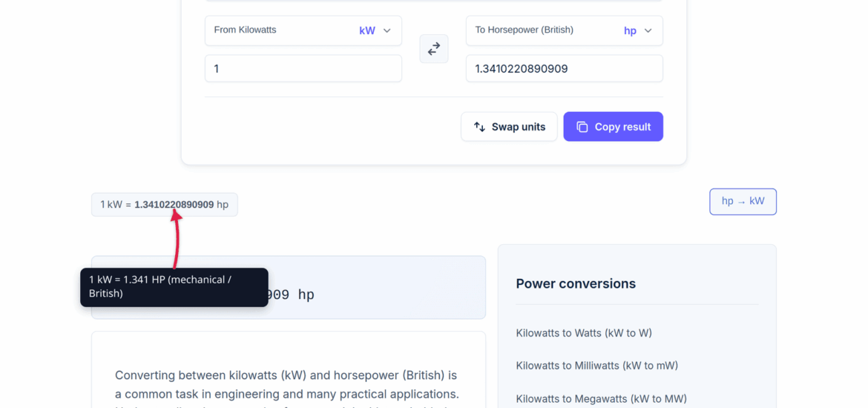Open Kilowatts to Watts conversion link
This screenshot has height=408, width=868.
click(584, 333)
